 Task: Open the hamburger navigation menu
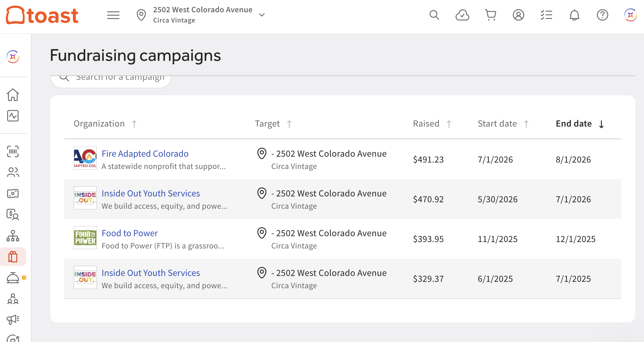[113, 15]
